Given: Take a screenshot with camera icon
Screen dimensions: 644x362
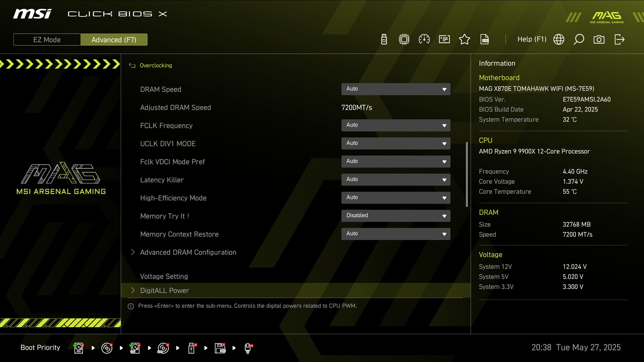Looking at the screenshot, I should pyautogui.click(x=599, y=40).
